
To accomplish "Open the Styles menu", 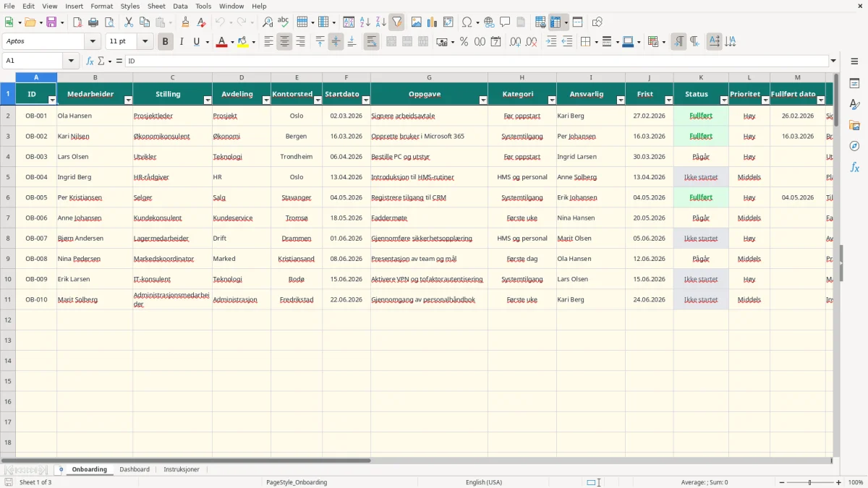I will (130, 6).
